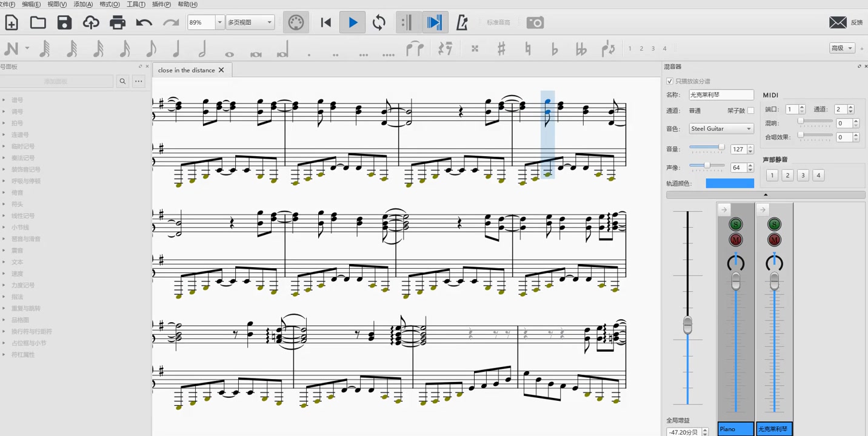Select the half note duration
The height and width of the screenshot is (436, 868).
pyautogui.click(x=202, y=48)
